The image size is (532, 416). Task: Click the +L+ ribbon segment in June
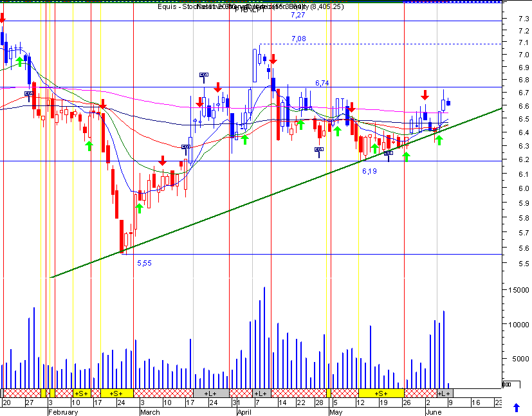point(444,393)
